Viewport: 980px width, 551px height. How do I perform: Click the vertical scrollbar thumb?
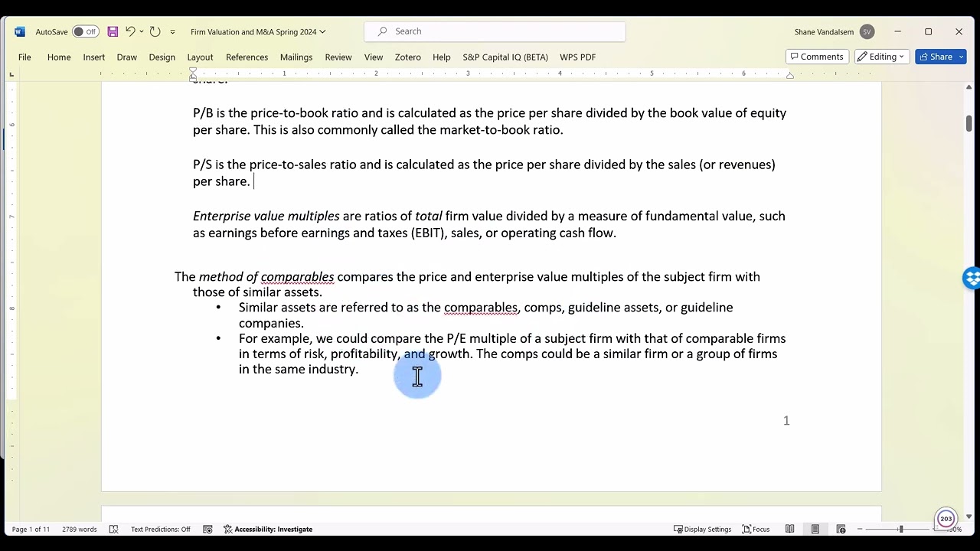point(969,122)
